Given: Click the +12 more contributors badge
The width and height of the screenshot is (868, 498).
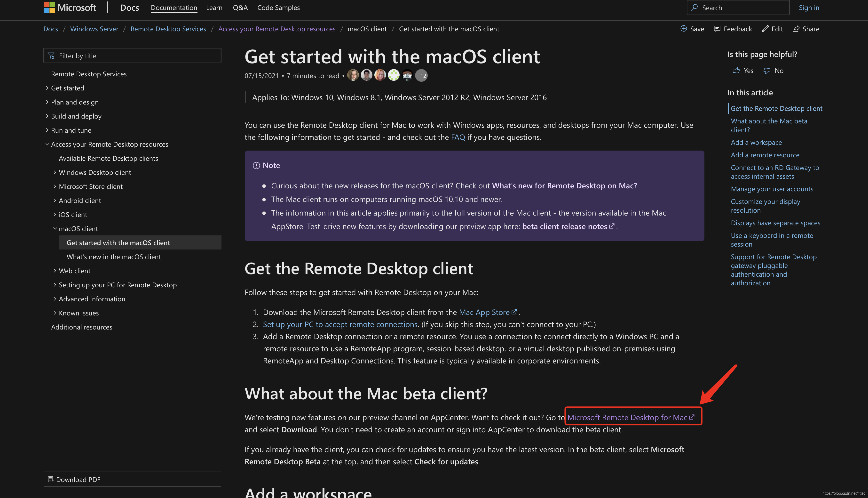Looking at the screenshot, I should (x=421, y=76).
